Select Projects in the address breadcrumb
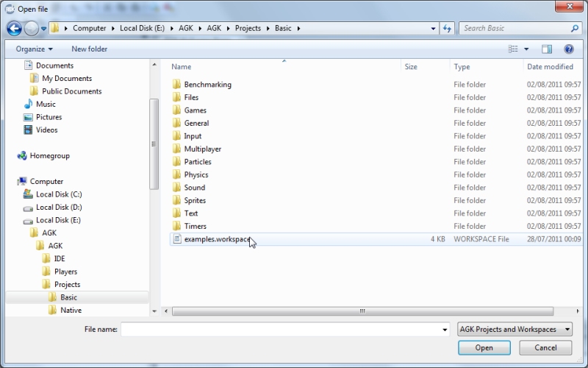The image size is (588, 368). [x=248, y=28]
